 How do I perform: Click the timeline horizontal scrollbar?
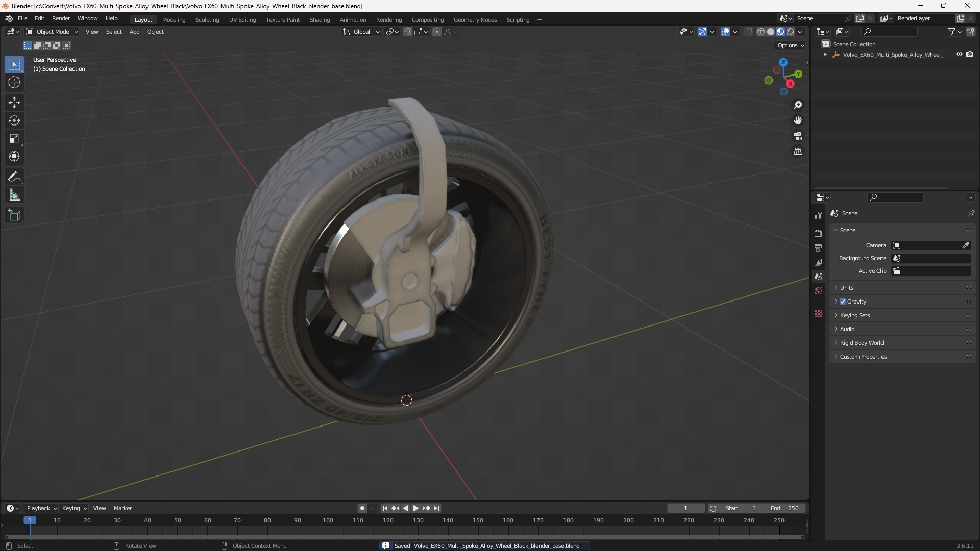tap(404, 537)
